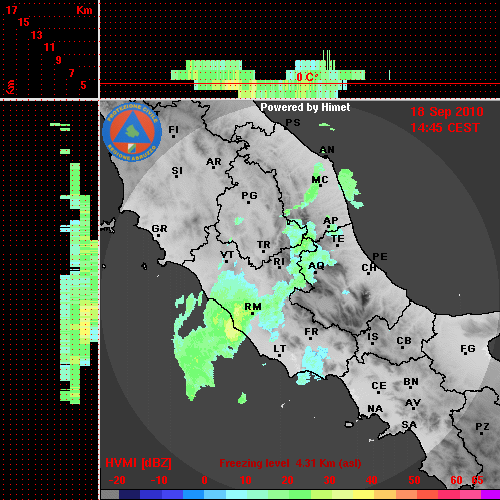Click the SA city label
500x500 pixels.
(409, 425)
